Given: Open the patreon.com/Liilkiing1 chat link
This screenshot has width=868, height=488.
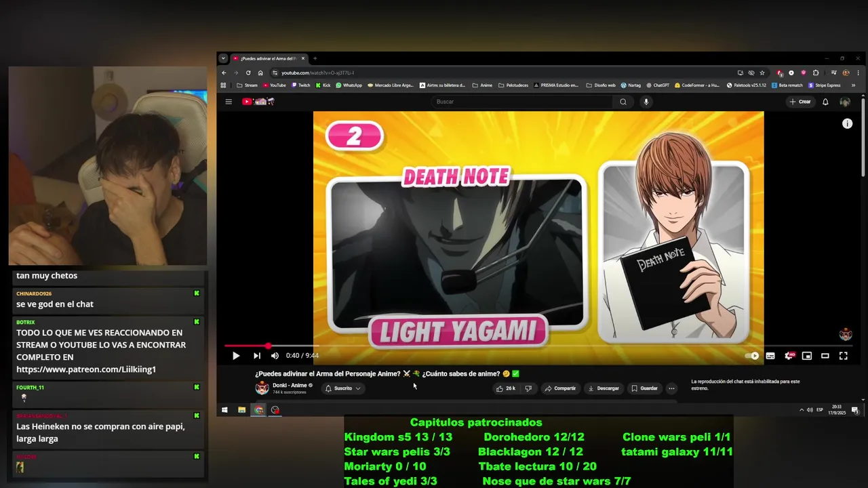Looking at the screenshot, I should tap(86, 369).
